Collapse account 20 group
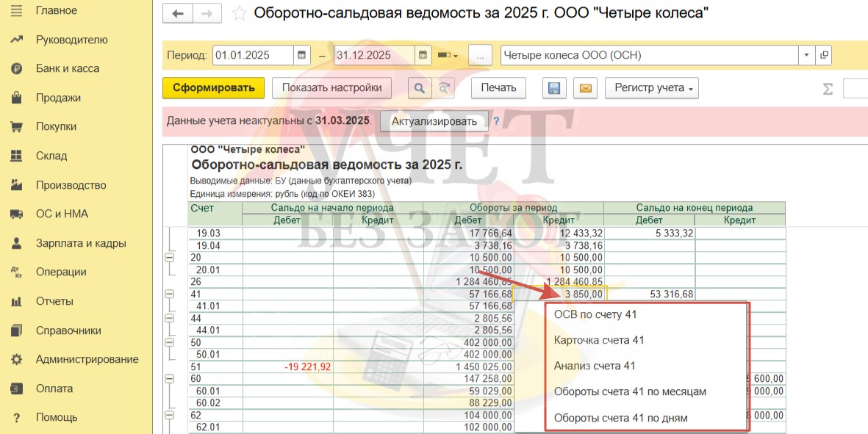Viewport: 868px width, 434px height. tap(170, 258)
